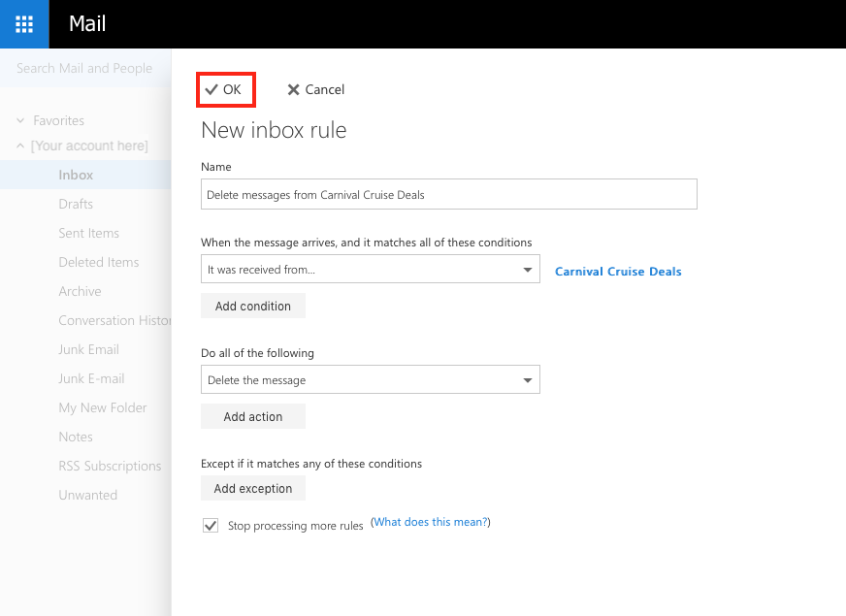Cancel the new inbox rule
Viewport: 846px width, 616px height.
coord(315,89)
